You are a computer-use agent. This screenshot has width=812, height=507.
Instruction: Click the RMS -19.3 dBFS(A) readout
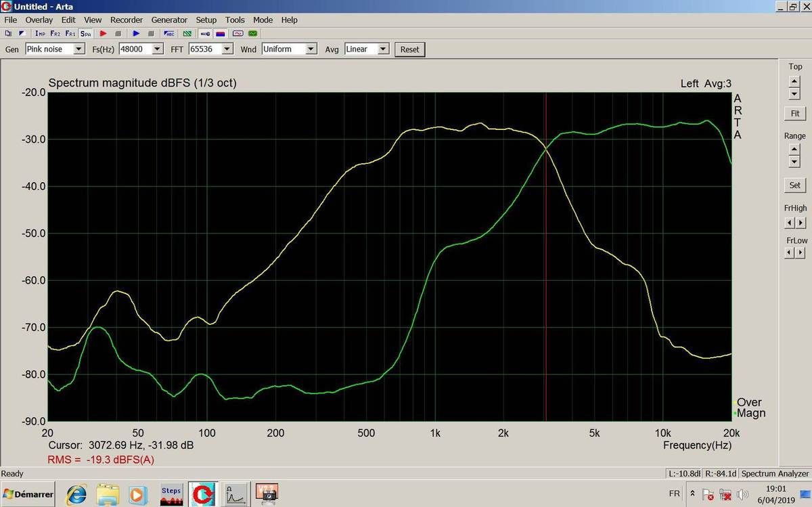click(101, 460)
